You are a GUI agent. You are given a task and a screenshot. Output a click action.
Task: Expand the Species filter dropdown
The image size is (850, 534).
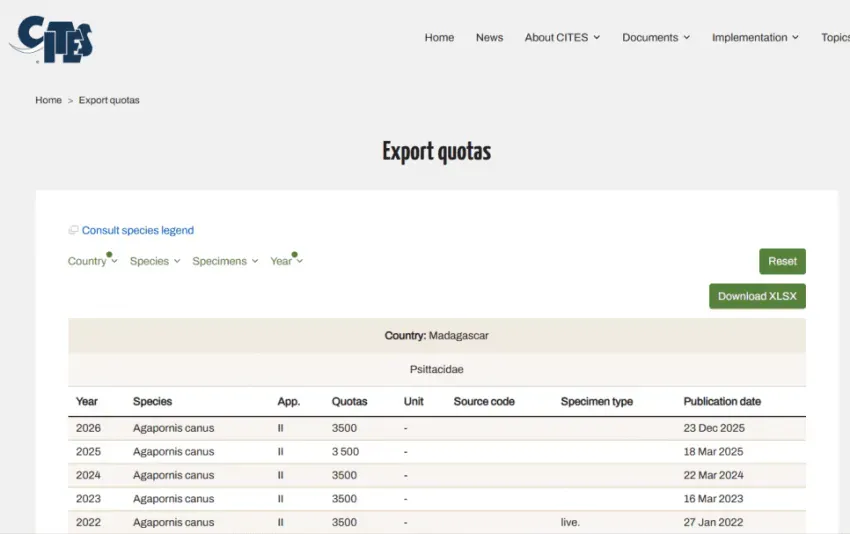155,261
